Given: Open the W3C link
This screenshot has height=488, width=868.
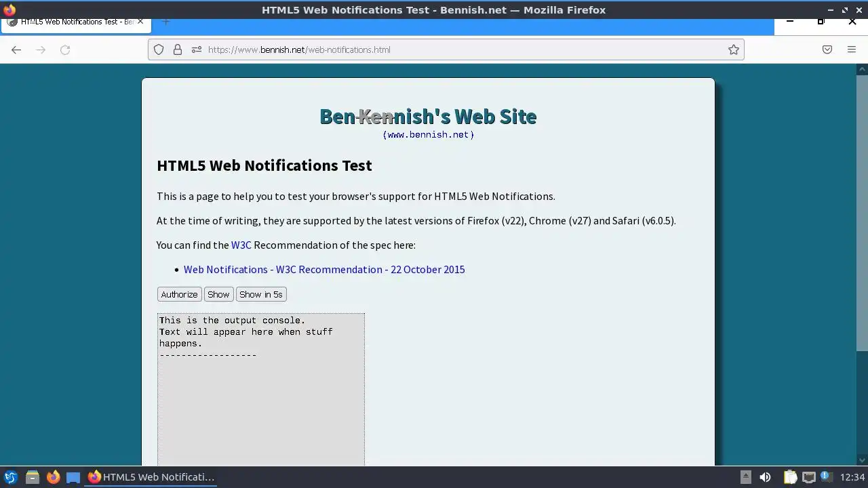Looking at the screenshot, I should (241, 245).
